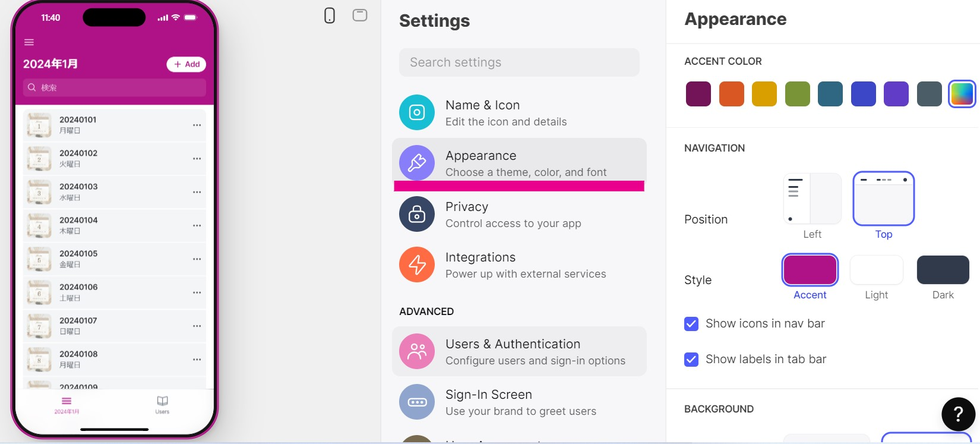Image resolution: width=980 pixels, height=444 pixels.
Task: Open the hamburger menu in phone preview
Action: click(29, 42)
